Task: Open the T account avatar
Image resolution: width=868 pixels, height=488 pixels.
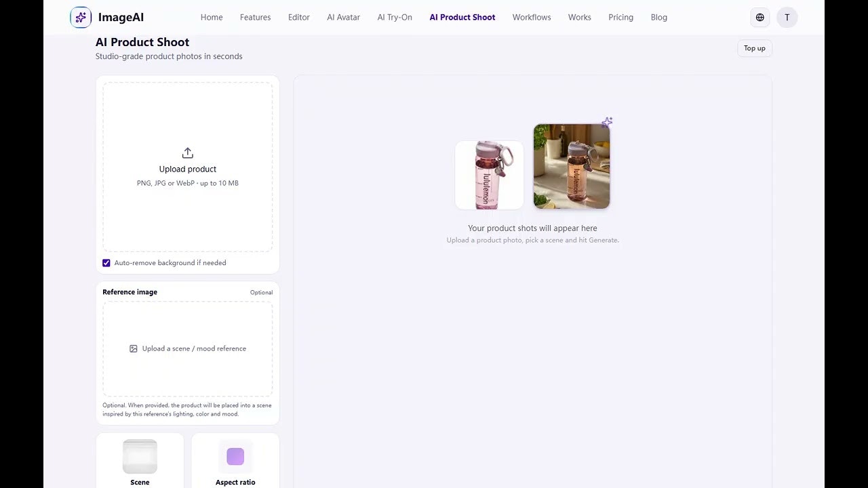Action: point(787,17)
